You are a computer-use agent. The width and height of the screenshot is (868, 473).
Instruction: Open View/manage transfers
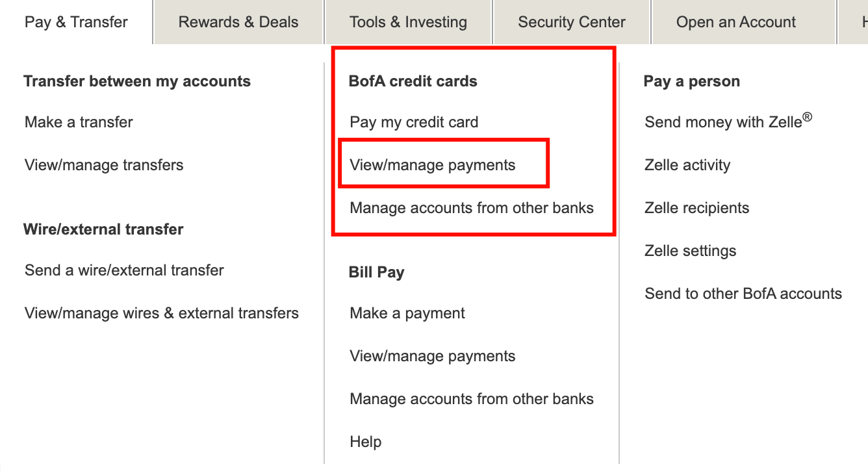[104, 165]
